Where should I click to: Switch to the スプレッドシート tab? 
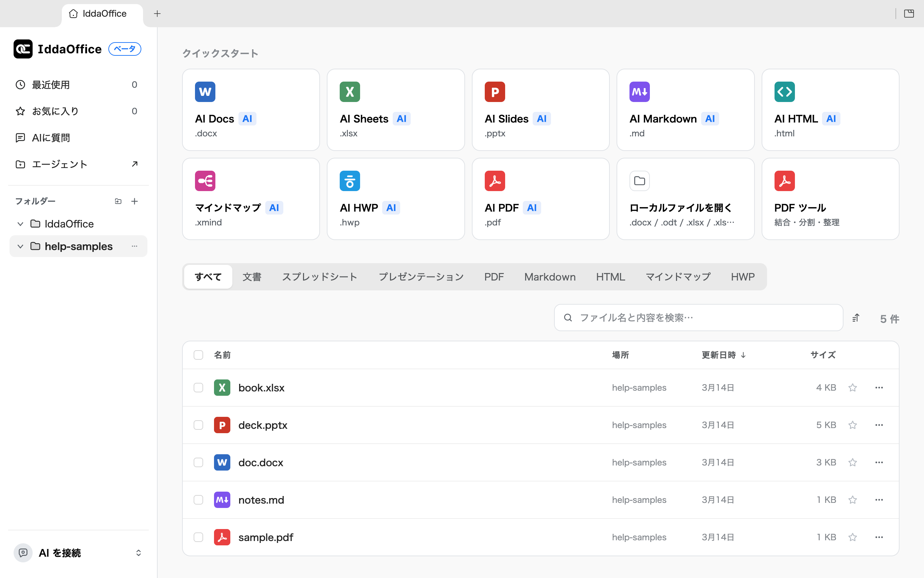(320, 277)
